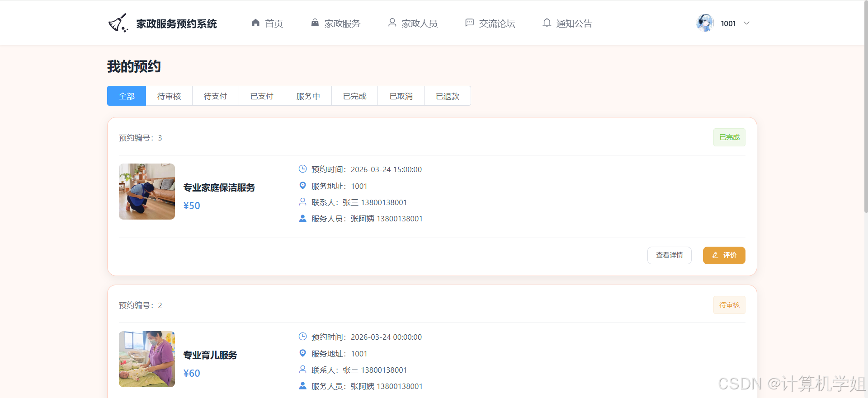Viewport: 868px width, 398px height.
Task: Click the 待审核 status tag on booking 2
Action: pyautogui.click(x=729, y=305)
